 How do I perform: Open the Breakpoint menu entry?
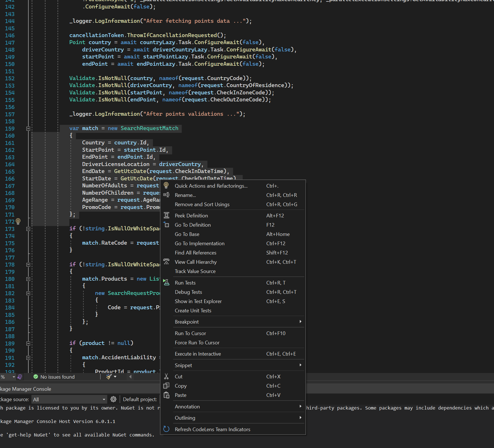[x=233, y=322]
